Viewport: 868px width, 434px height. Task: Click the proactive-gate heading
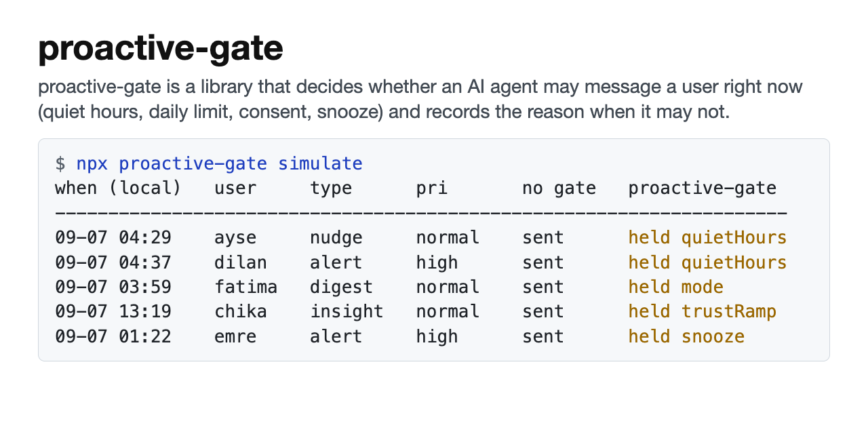click(161, 49)
